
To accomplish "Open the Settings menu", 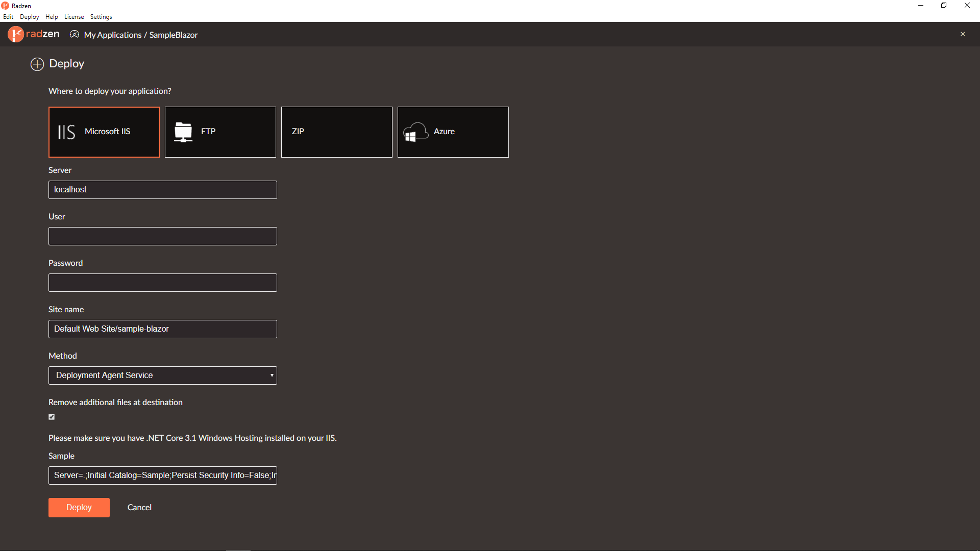I will pos(101,17).
